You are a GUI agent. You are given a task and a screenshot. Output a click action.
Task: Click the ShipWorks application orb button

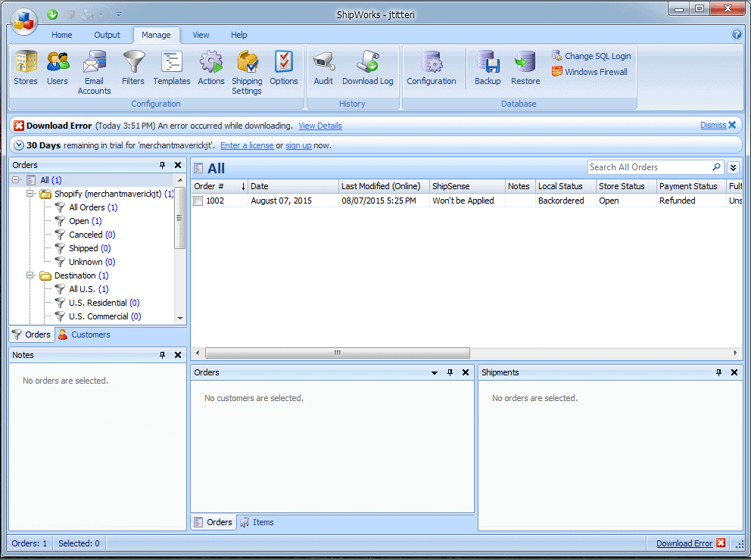pos(24,21)
